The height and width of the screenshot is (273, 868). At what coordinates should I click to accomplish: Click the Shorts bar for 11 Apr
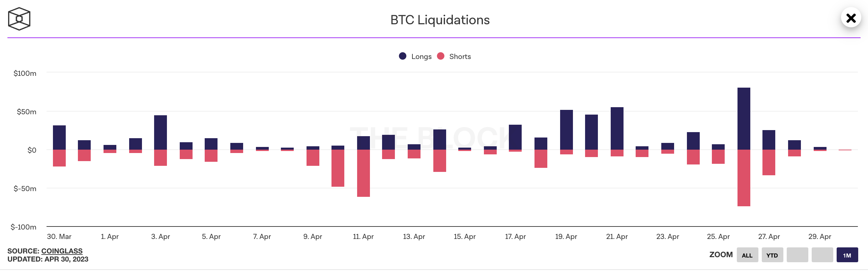363,173
